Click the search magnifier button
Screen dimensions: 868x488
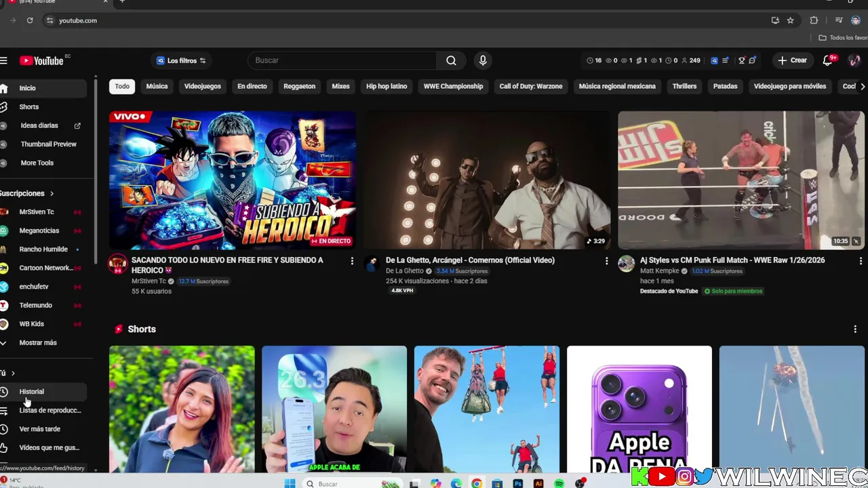[451, 60]
